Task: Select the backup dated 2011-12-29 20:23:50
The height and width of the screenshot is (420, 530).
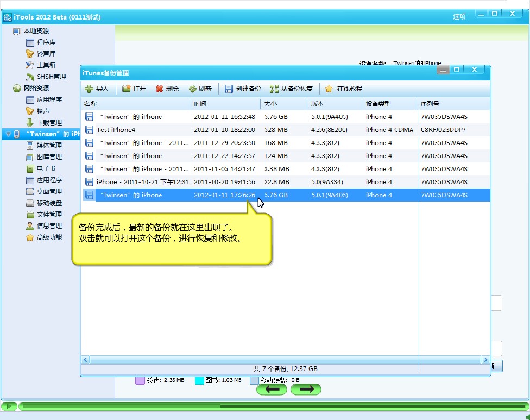Action: pos(286,143)
